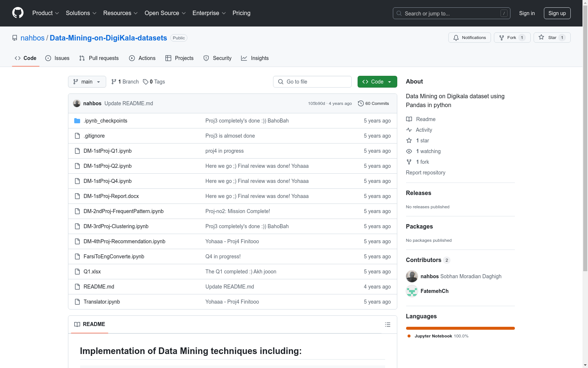Viewport: 588px width, 368px height.
Task: Click the .ipynb_checkpoints folder icon
Action: tap(77, 121)
